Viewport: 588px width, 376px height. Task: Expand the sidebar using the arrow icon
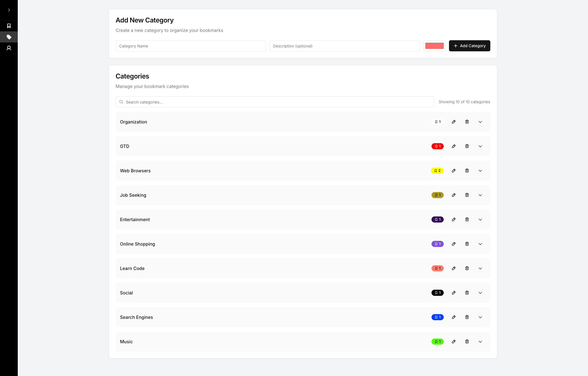click(9, 10)
